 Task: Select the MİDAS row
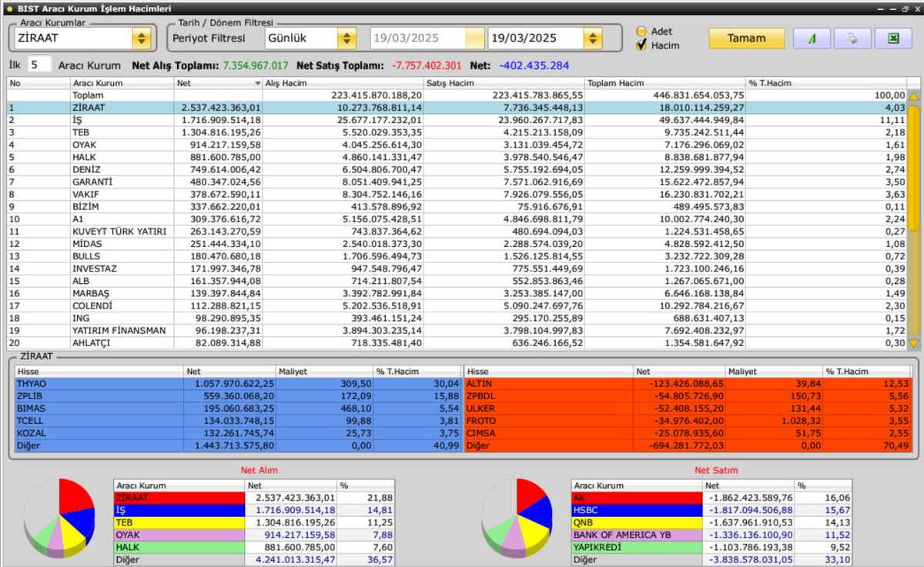tap(457, 244)
